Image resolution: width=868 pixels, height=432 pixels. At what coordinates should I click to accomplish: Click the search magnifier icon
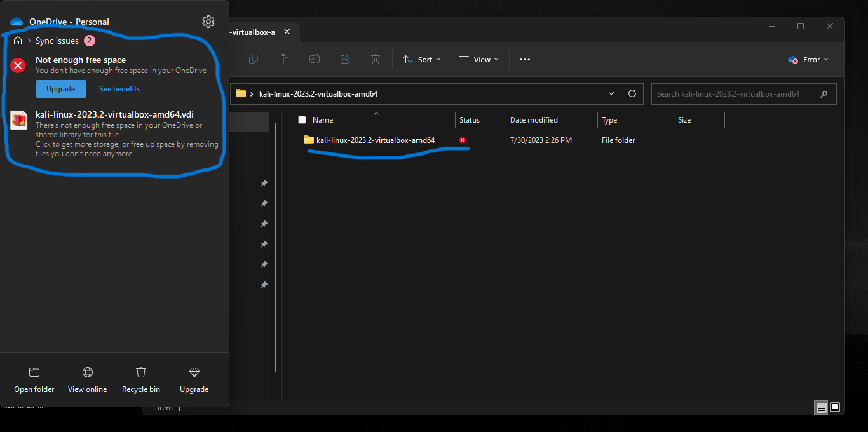coord(824,94)
